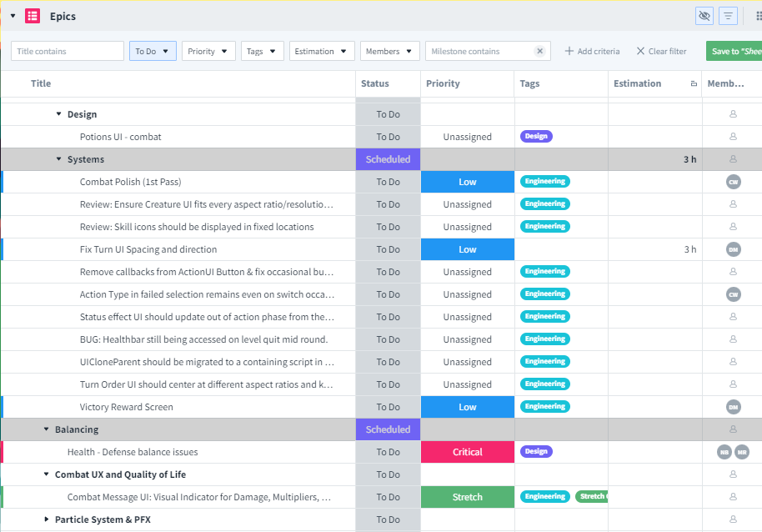The image size is (762, 532).
Task: Toggle the hidden-eye visibility button
Action: pos(704,16)
